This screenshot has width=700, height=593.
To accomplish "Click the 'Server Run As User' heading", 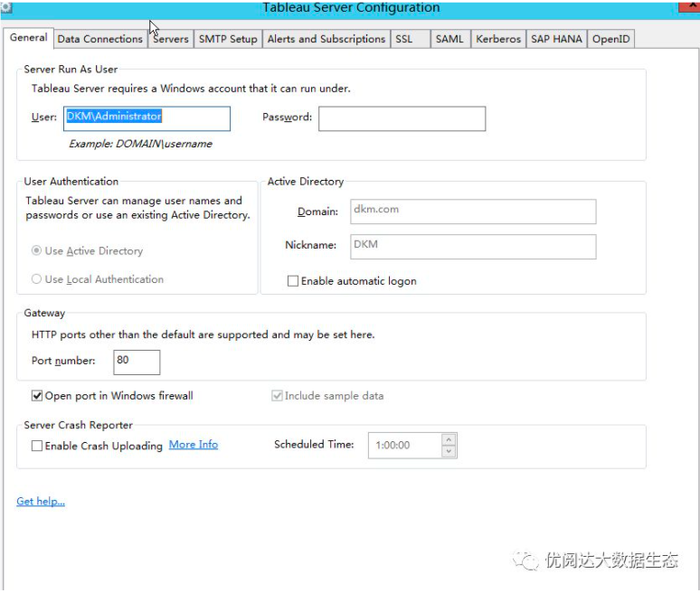I will coord(71,70).
